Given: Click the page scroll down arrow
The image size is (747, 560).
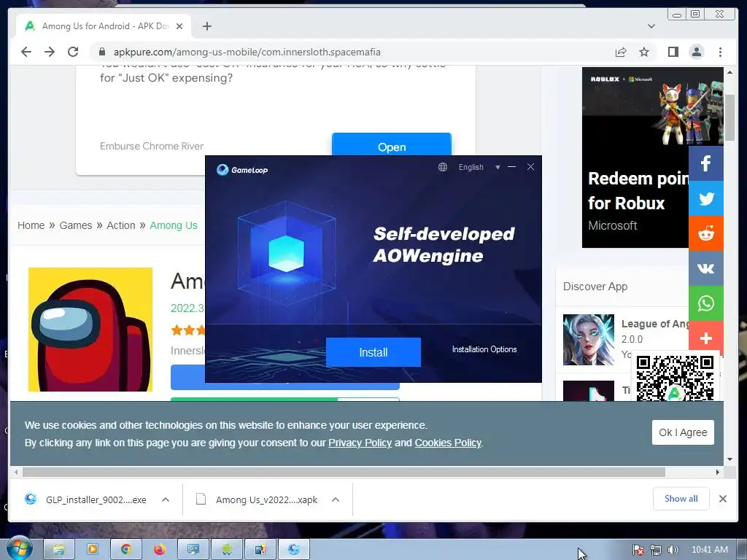Looking at the screenshot, I should 729,459.
